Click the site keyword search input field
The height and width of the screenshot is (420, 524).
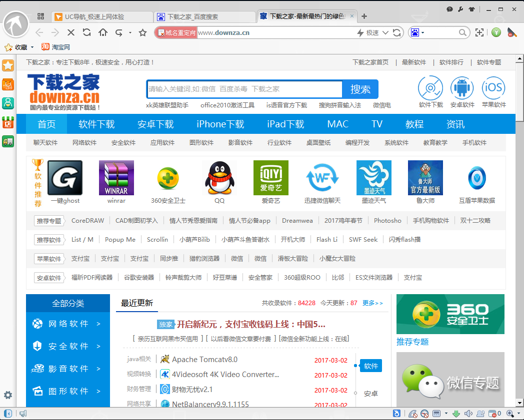pyautogui.click(x=244, y=89)
